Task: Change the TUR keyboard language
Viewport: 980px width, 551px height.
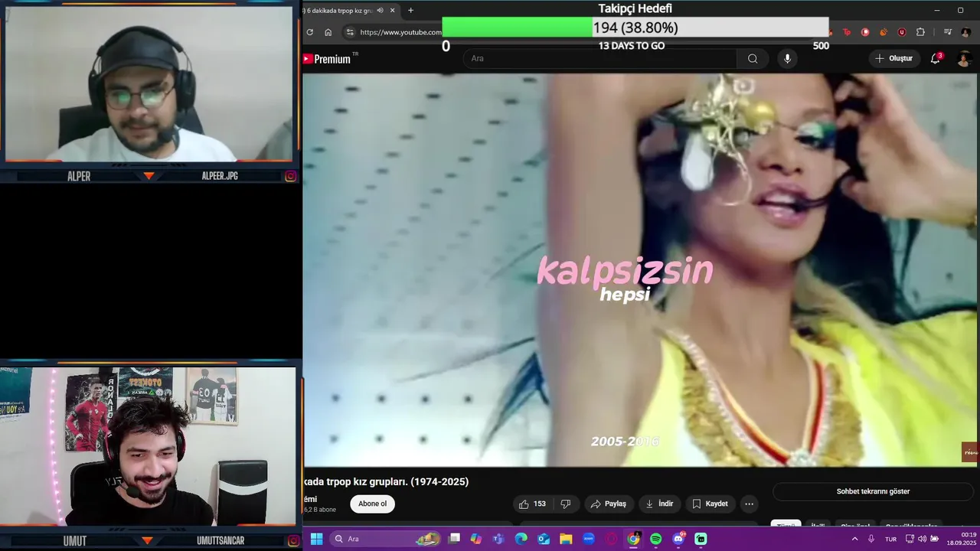Action: (x=891, y=539)
